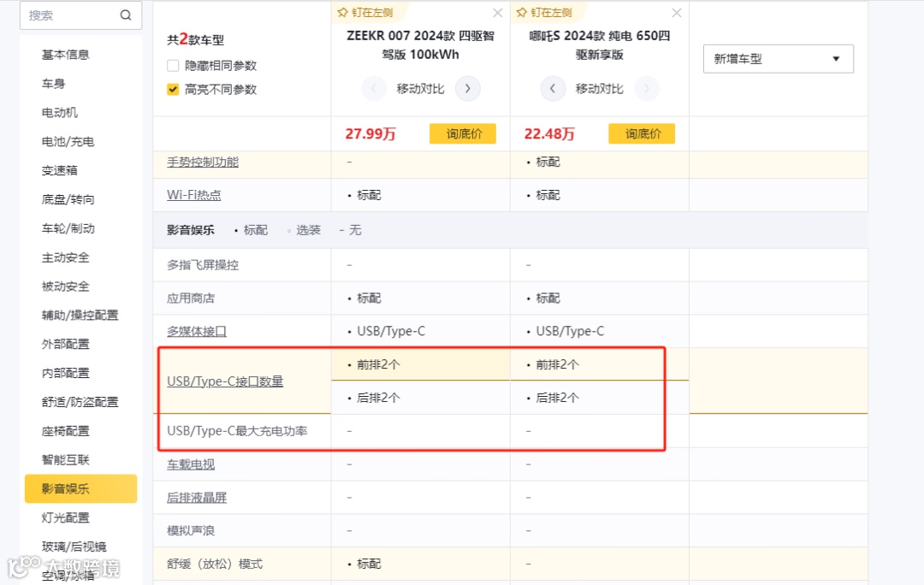Click ZEEKR 007 USB/Type-C multimedia cell
The width and height of the screenshot is (924, 585).
(421, 331)
